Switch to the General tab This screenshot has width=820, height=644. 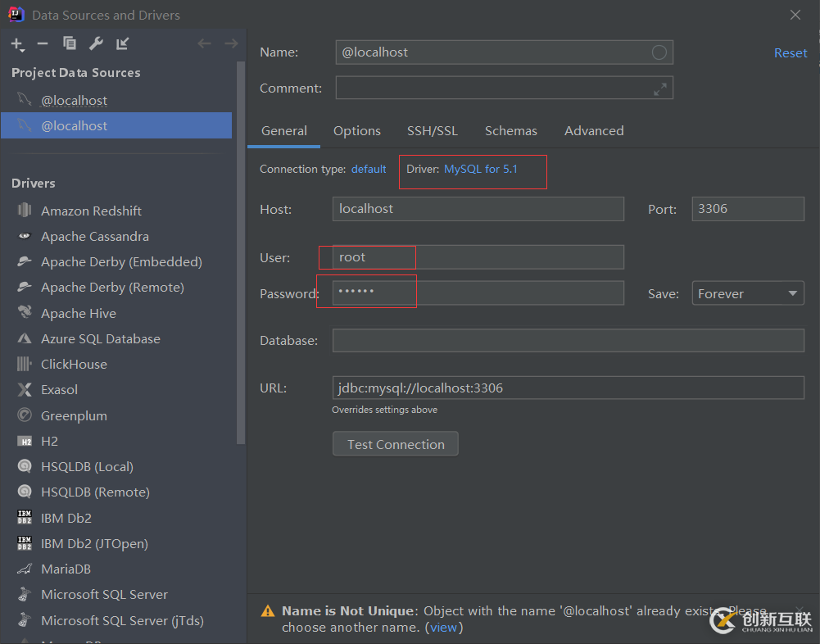[x=284, y=131]
